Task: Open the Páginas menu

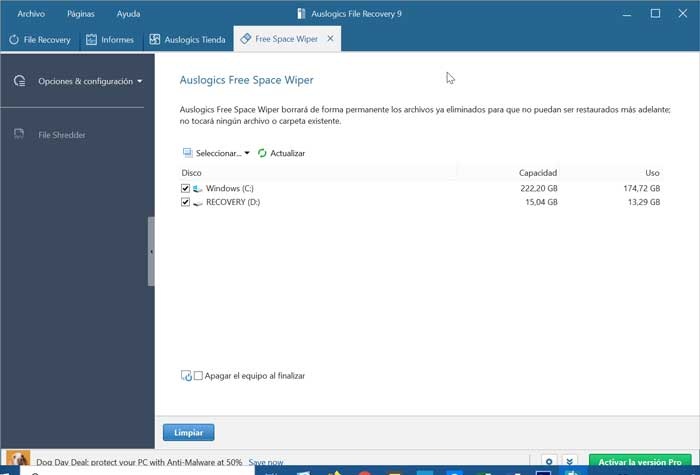Action: pos(81,14)
